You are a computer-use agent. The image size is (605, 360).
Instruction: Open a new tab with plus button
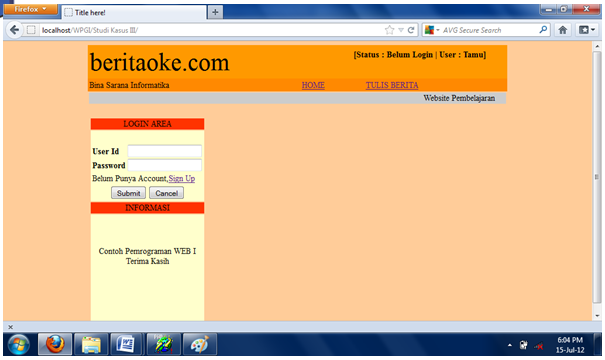point(215,12)
